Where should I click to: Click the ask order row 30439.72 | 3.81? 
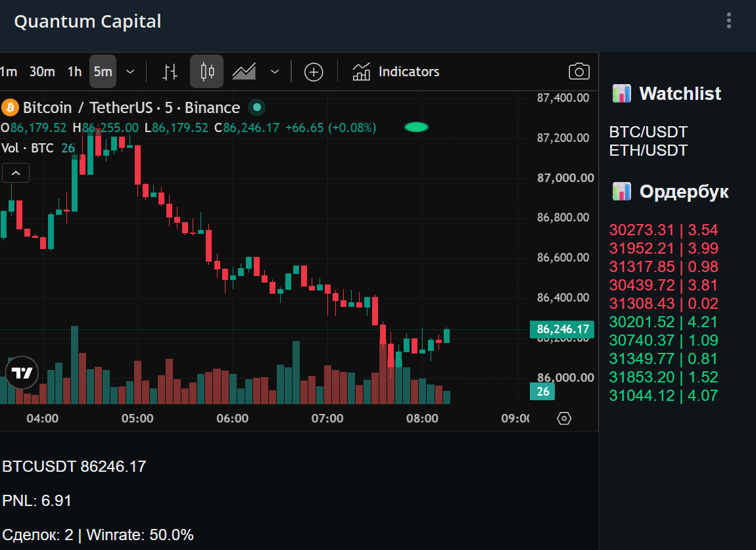663,285
